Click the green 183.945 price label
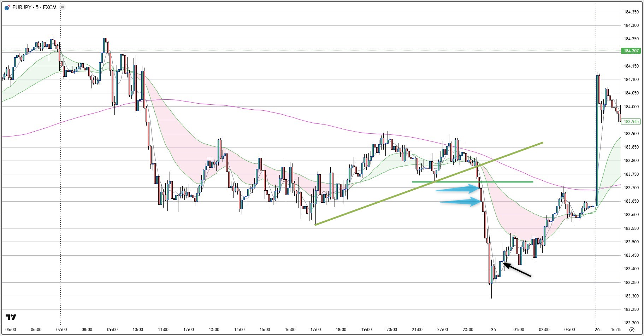 [x=631, y=121]
